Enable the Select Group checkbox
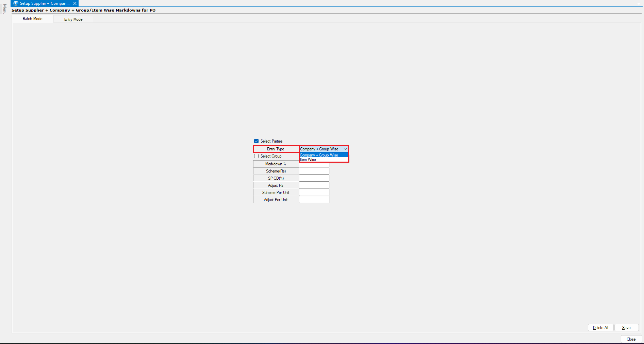The image size is (644, 344). coord(257,156)
